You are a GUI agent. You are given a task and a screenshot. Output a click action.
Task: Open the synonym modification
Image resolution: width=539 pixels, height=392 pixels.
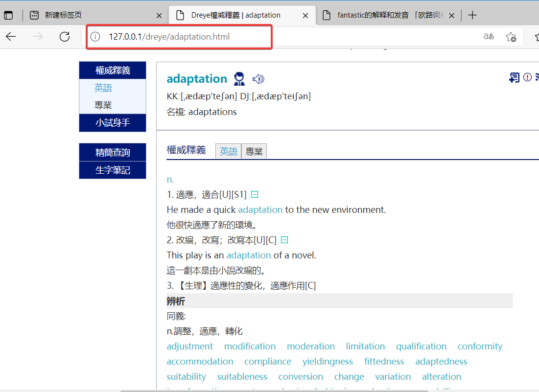250,346
